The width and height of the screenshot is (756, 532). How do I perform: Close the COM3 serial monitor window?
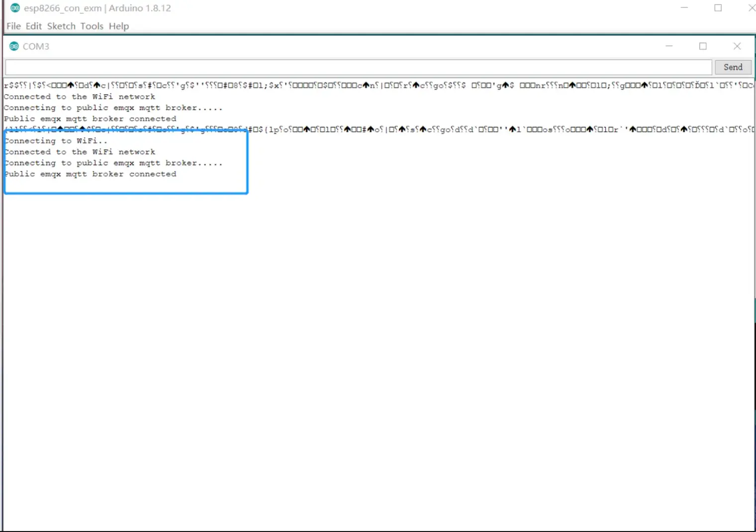pyautogui.click(x=737, y=46)
